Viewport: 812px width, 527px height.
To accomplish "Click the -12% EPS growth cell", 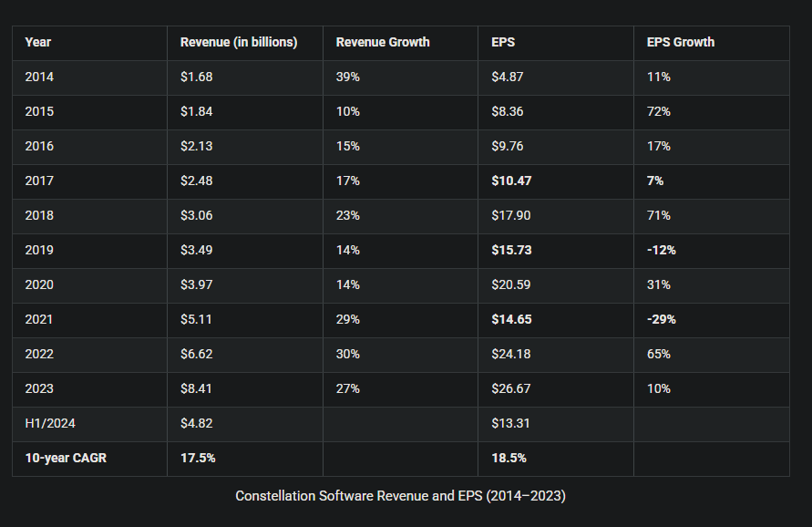I will coord(661,250).
